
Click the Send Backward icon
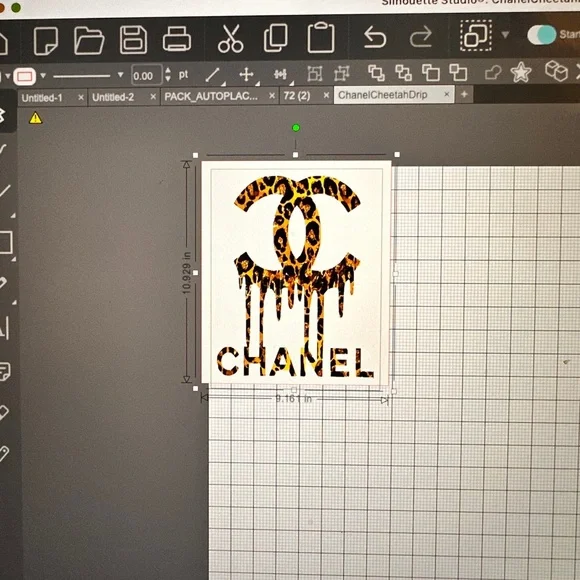click(458, 72)
